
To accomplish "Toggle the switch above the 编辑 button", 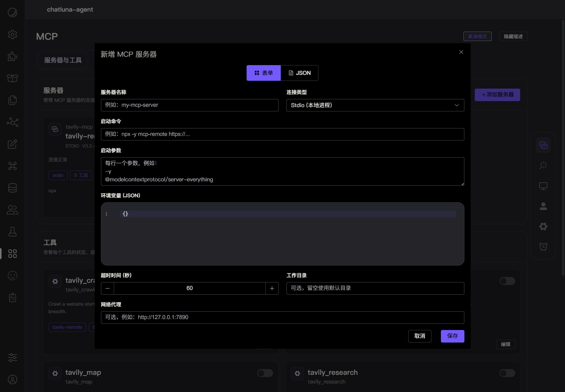I will [x=507, y=281].
